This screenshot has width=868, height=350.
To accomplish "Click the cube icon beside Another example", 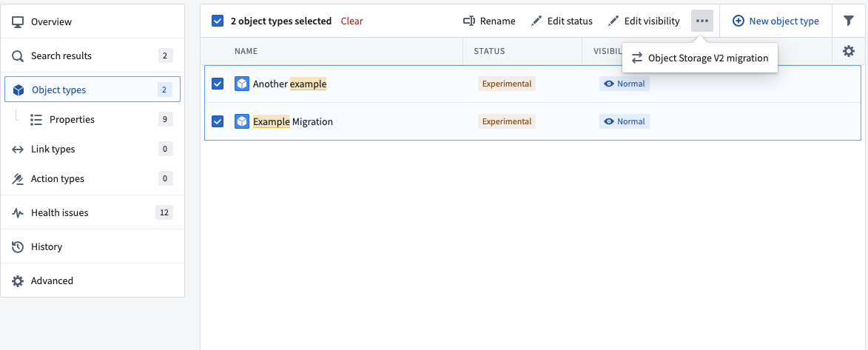I will [x=242, y=84].
